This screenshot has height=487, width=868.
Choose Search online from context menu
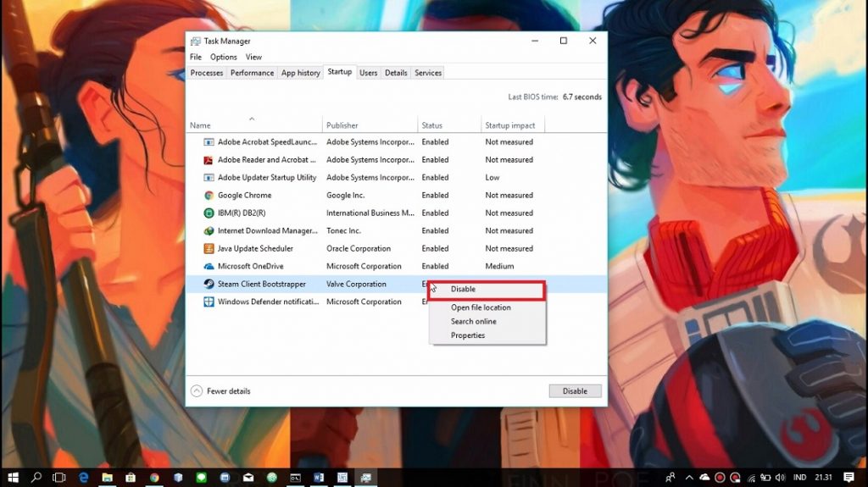tap(474, 322)
